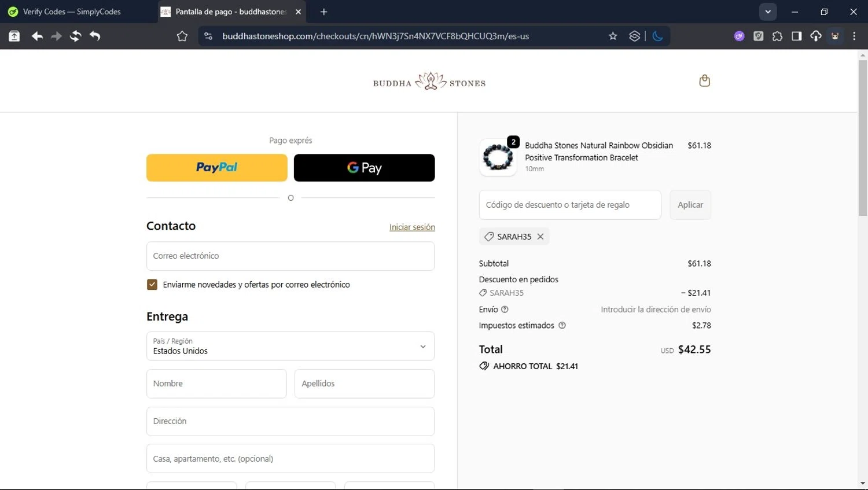Click the Dirección input field
The image size is (868, 490).
(290, 421)
